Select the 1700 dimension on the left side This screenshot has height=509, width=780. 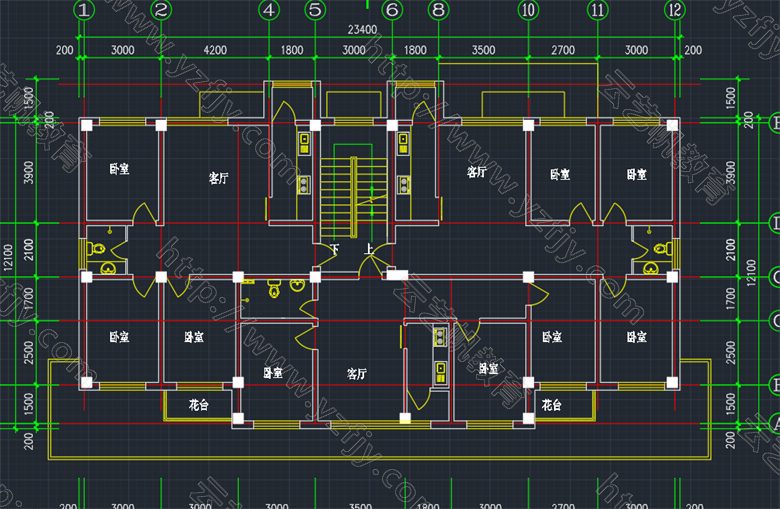(29, 299)
